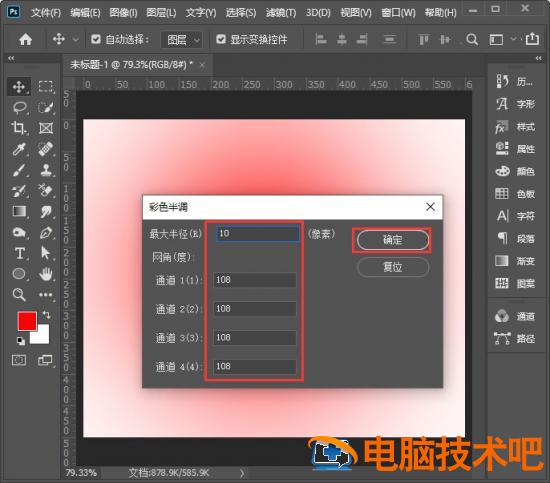Image resolution: width=550 pixels, height=483 pixels.
Task: Select the Hand tool
Action: 46,274
